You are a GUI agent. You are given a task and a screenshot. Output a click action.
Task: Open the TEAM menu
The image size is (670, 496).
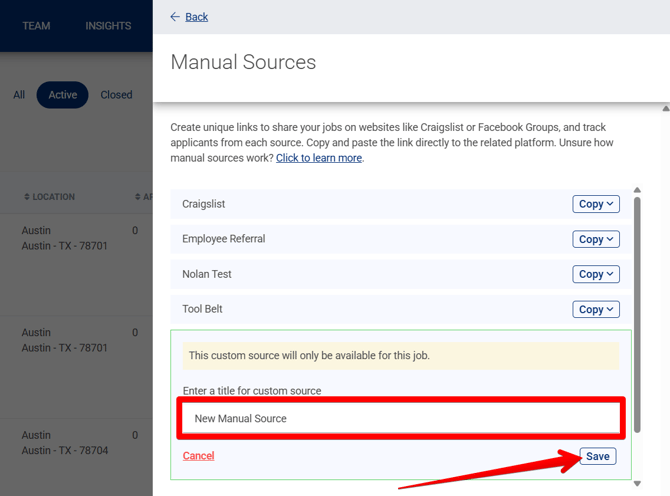(36, 26)
